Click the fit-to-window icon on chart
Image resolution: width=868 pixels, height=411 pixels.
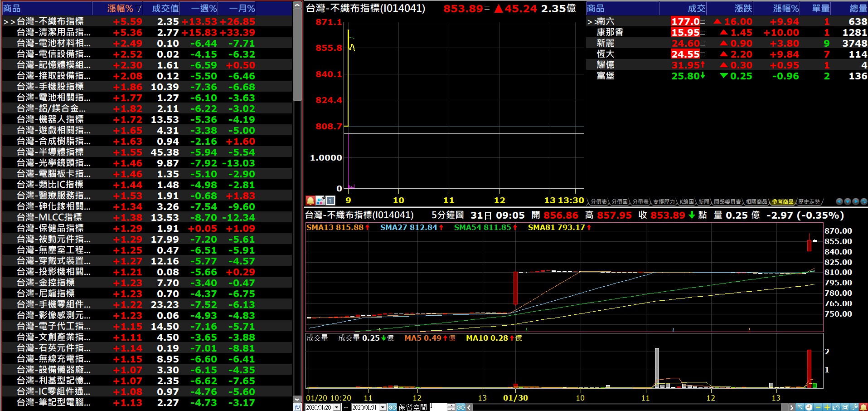[845, 407]
